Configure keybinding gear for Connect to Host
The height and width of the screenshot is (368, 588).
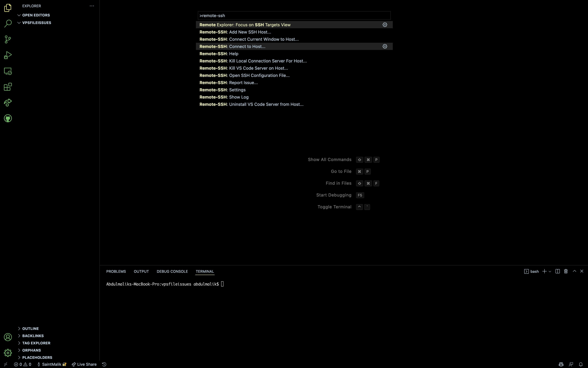(x=385, y=46)
